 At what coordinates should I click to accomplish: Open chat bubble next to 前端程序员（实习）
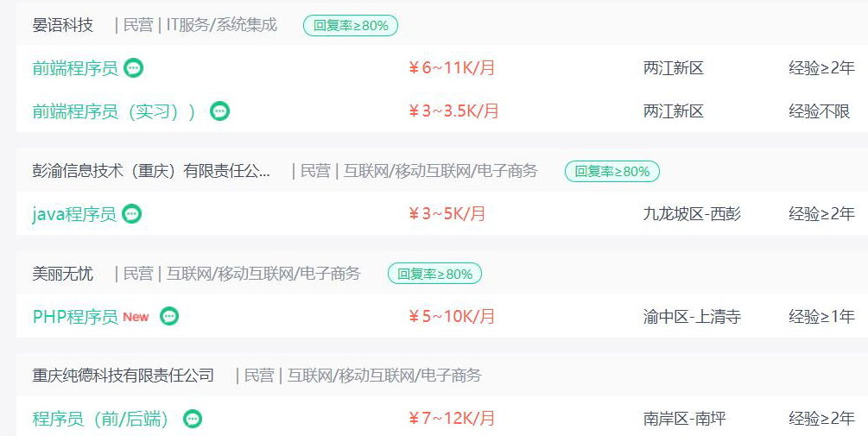[219, 111]
